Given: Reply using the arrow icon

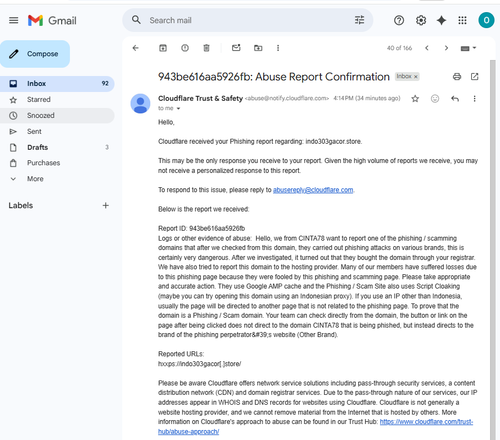Looking at the screenshot, I should coord(455,99).
